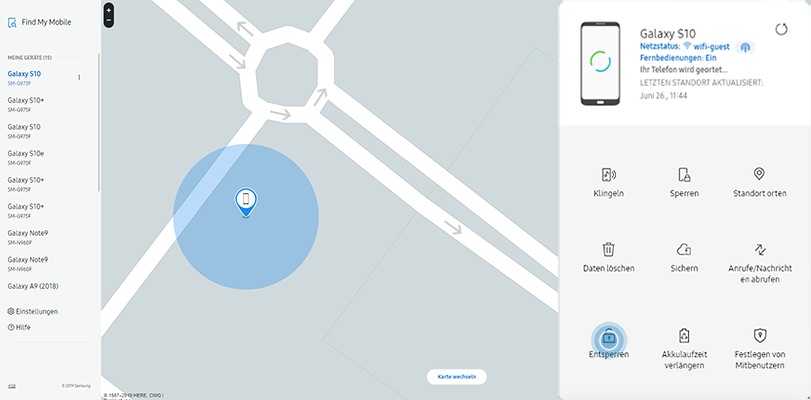This screenshot has width=811, height=400.
Task: Click the MEINE GERÄTE (15) heading
Action: [x=29, y=57]
